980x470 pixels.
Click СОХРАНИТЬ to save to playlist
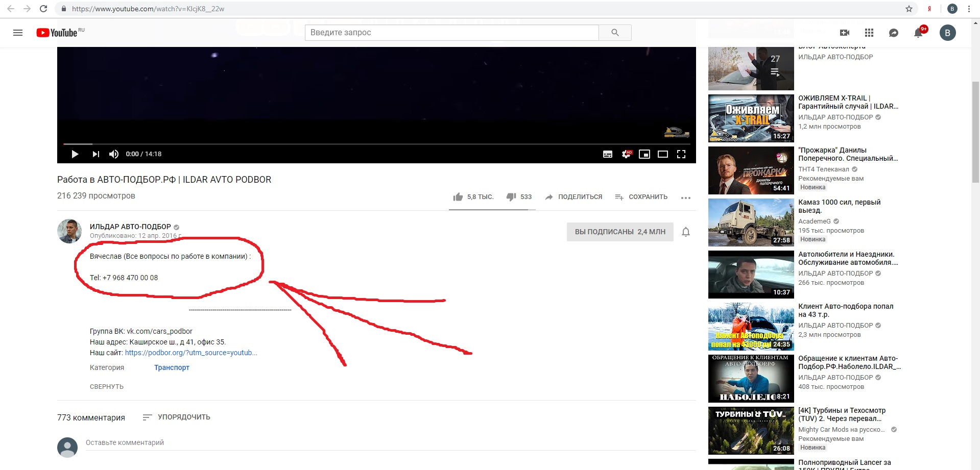(641, 197)
